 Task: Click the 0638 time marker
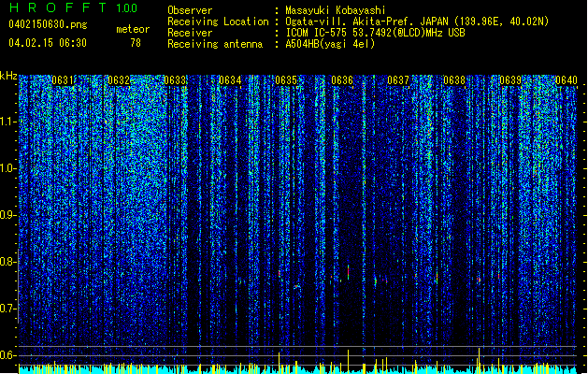tap(454, 80)
